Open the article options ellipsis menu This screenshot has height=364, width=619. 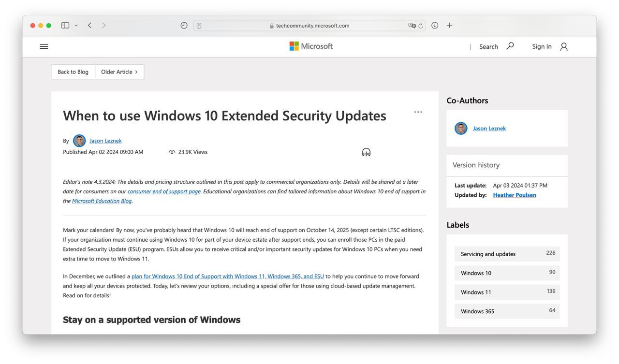[x=418, y=112]
